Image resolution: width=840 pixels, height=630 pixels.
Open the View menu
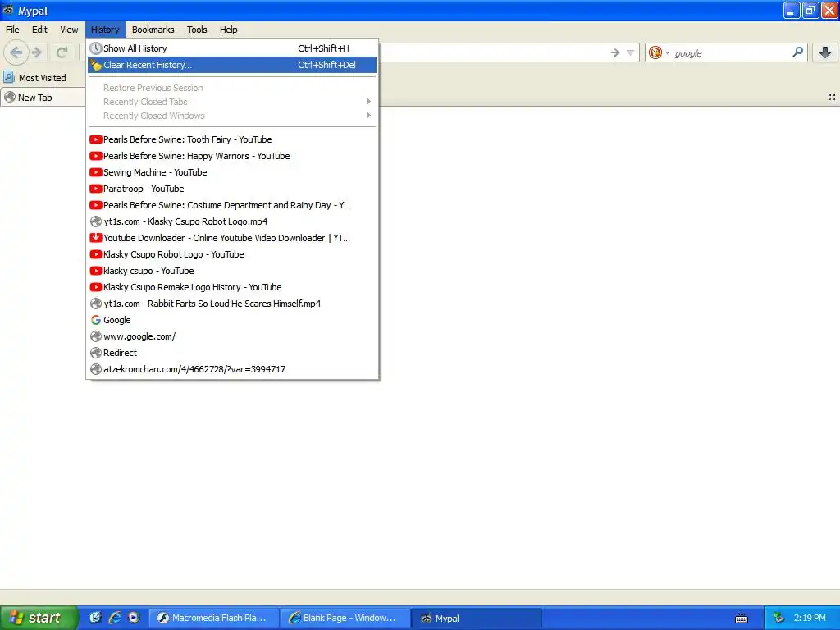pyautogui.click(x=69, y=30)
